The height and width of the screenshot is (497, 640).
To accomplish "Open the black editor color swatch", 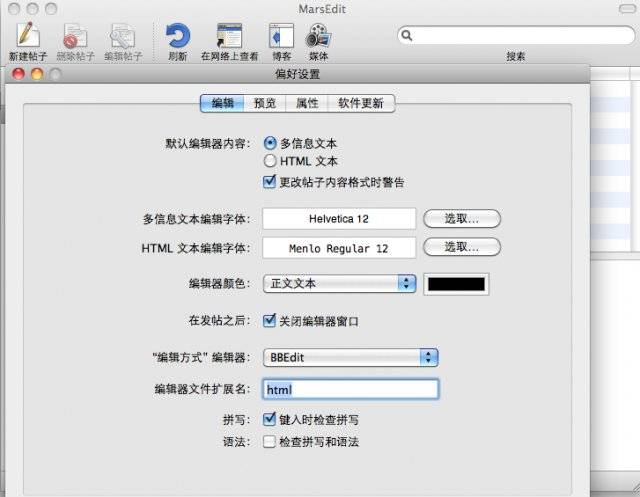I will [456, 283].
